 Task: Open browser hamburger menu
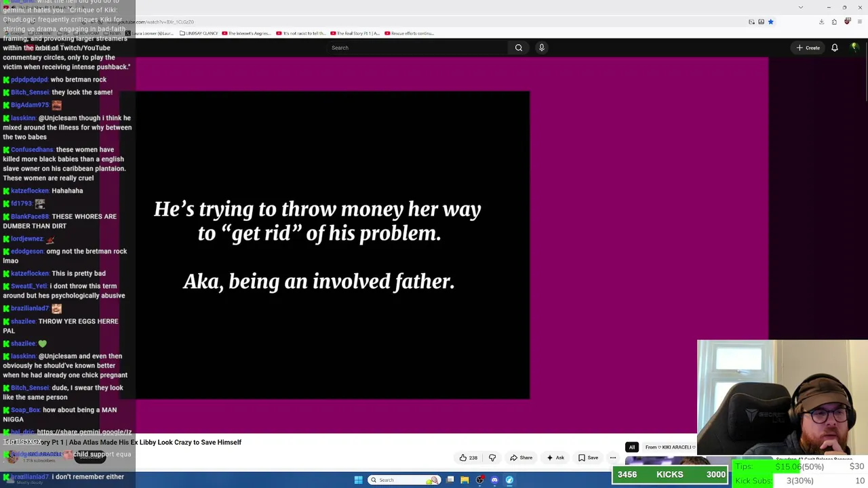tap(859, 22)
